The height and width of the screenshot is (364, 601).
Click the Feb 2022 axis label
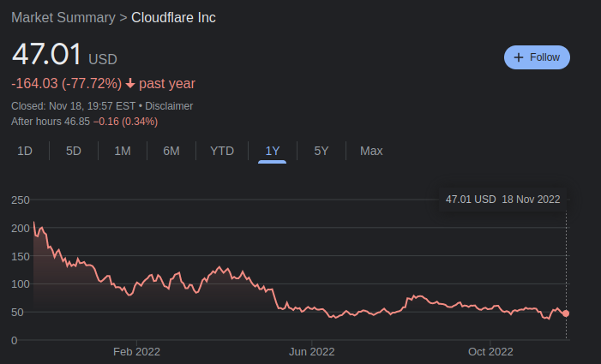[136, 352]
